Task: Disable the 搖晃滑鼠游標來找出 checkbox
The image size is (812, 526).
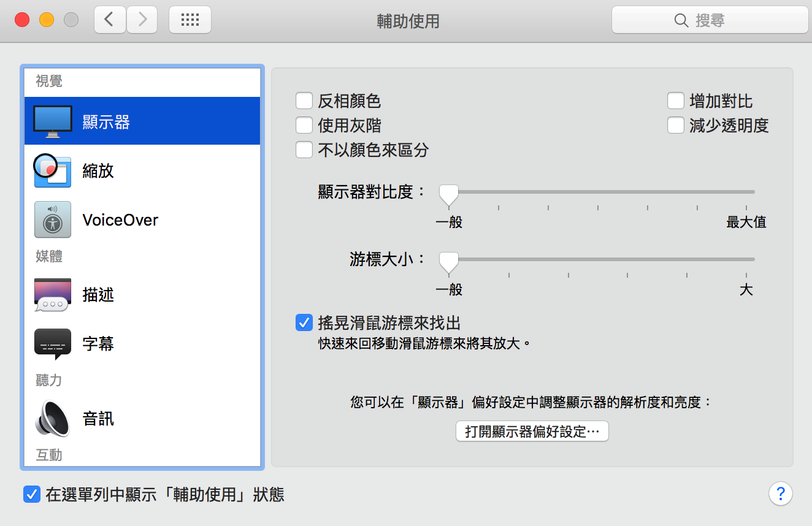Action: pos(304,322)
